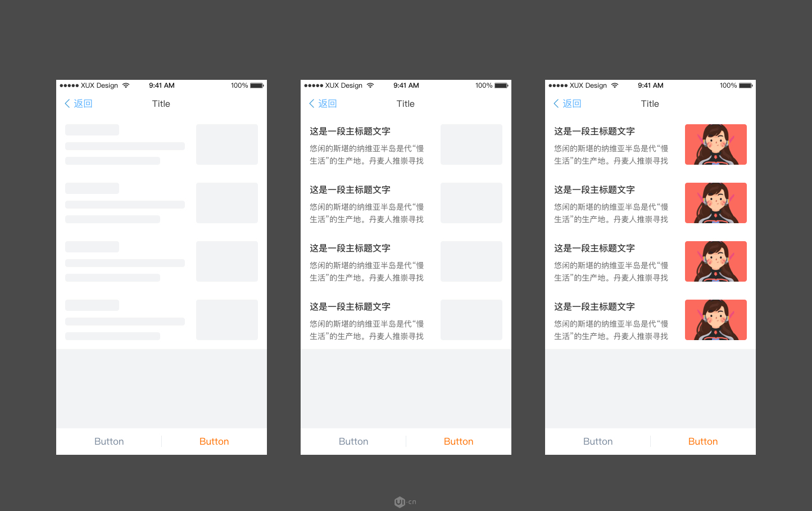Click the signal strength dots in the middle phone
812x511 pixels.
314,85
